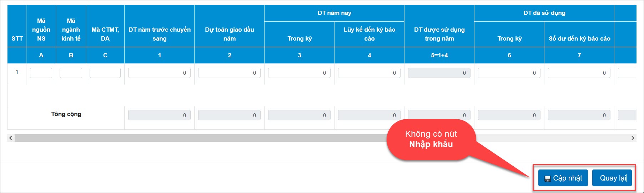Click the Mã ngành kinh tế input
Screen dimensions: 644x193
(x=71, y=73)
